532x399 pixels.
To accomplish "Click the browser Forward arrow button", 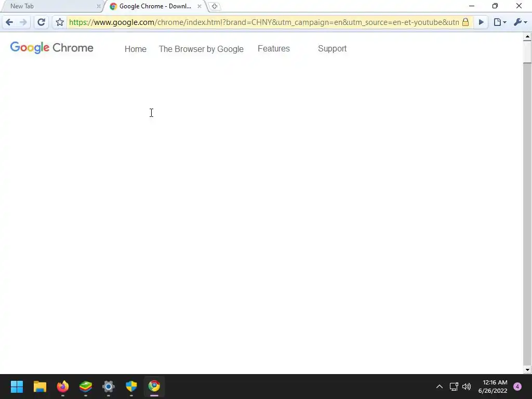I will click(23, 22).
